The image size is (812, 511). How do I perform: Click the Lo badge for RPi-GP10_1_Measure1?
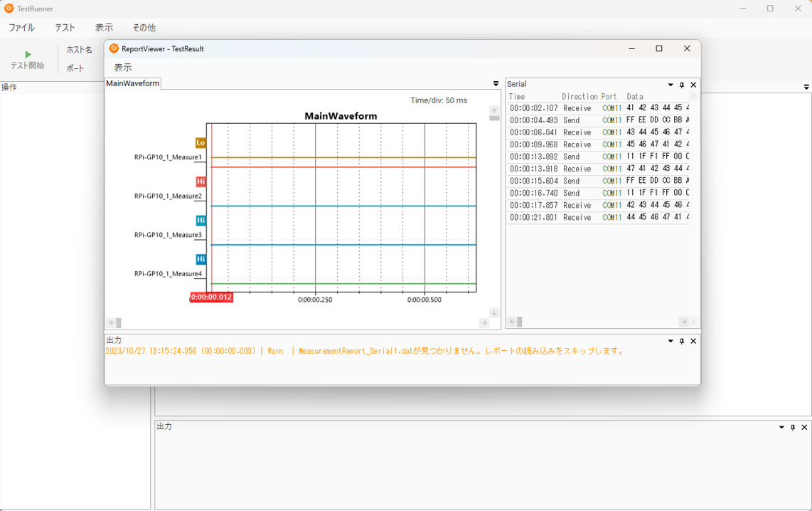201,143
